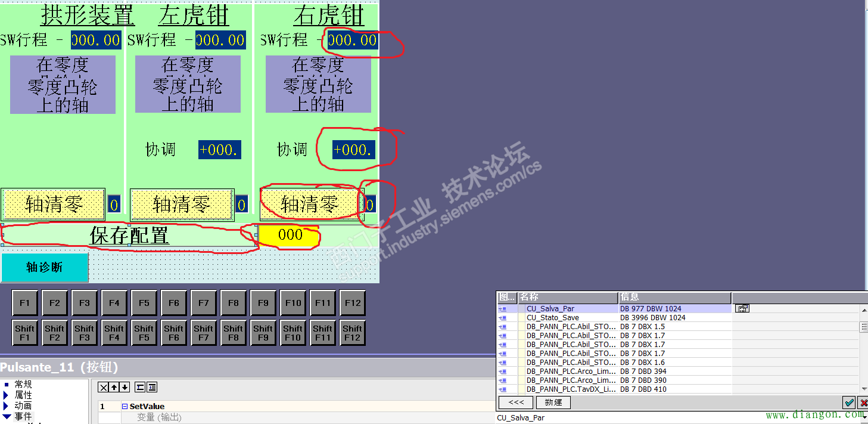This screenshot has height=424, width=868.
Task: Collapse the 事件 events tree node
Action: click(x=6, y=416)
